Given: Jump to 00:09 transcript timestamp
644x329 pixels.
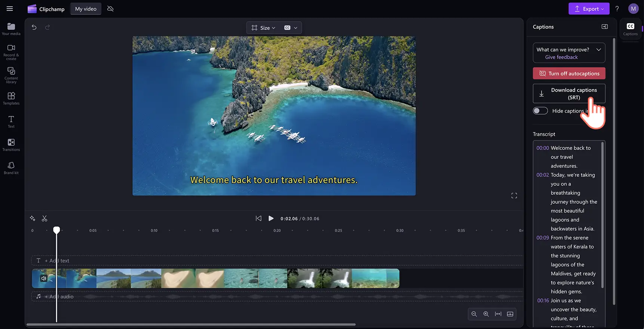Looking at the screenshot, I should [543, 238].
